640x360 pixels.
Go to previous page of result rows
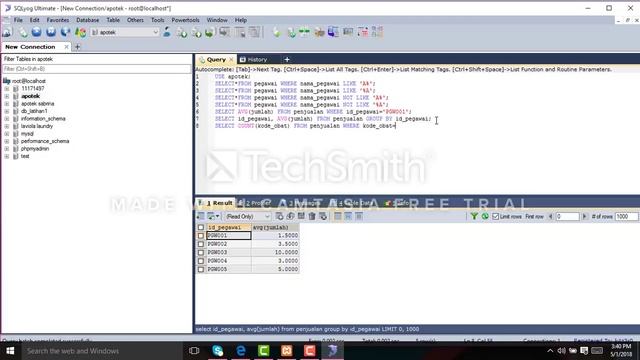[x=550, y=216]
